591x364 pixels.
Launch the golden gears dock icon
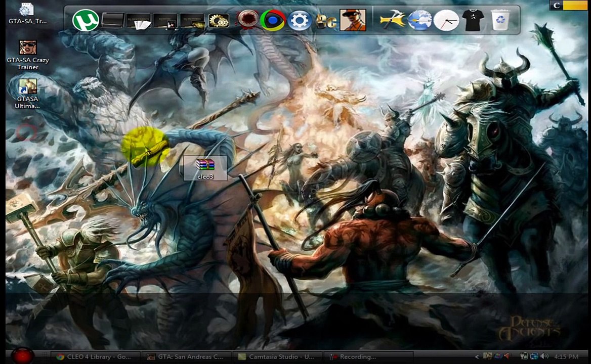pos(219,21)
